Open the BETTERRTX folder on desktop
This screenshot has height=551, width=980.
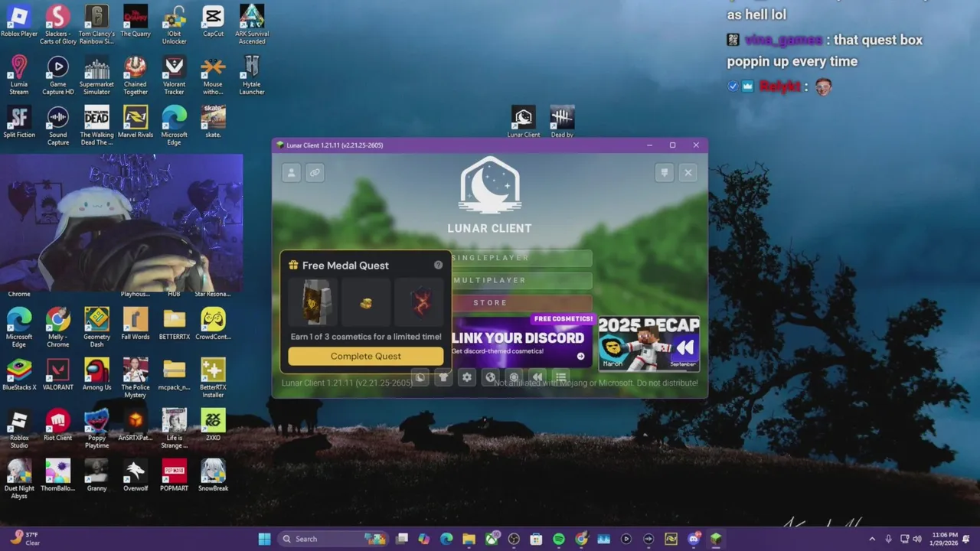175,324
